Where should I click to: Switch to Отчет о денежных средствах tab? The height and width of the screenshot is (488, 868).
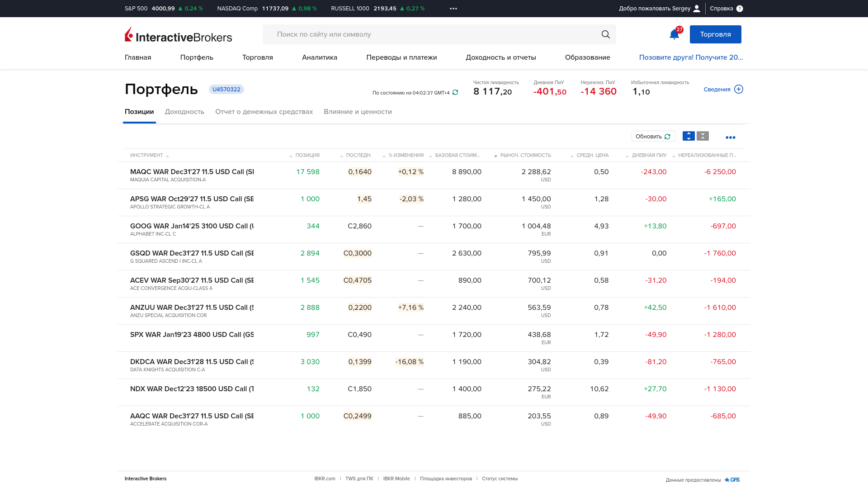[x=264, y=112]
